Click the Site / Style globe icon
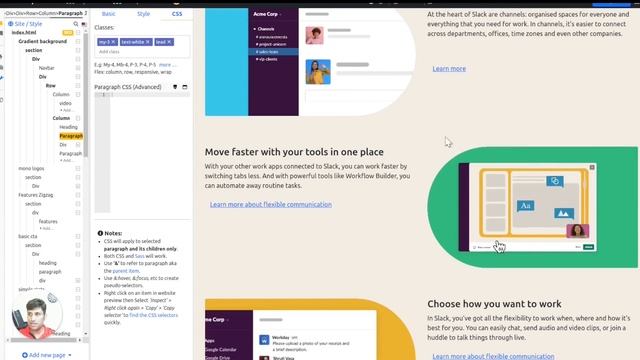 (x=11, y=24)
